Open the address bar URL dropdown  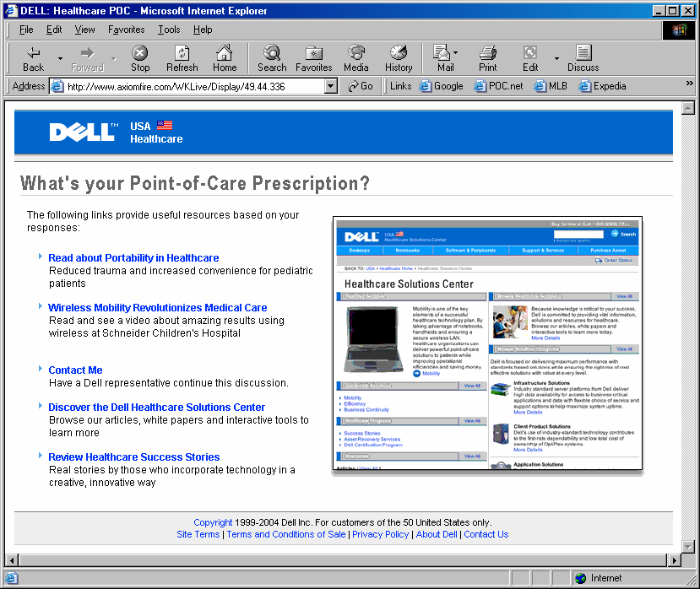pos(331,86)
